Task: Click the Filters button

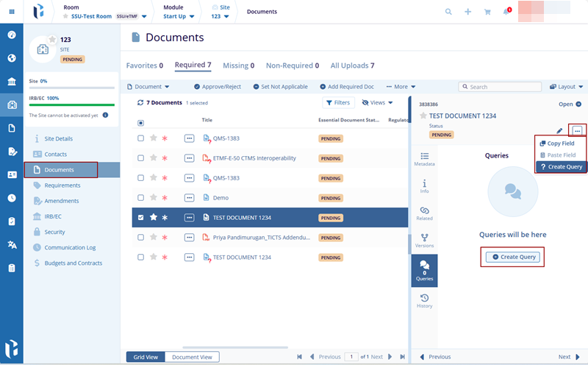Action: point(337,103)
